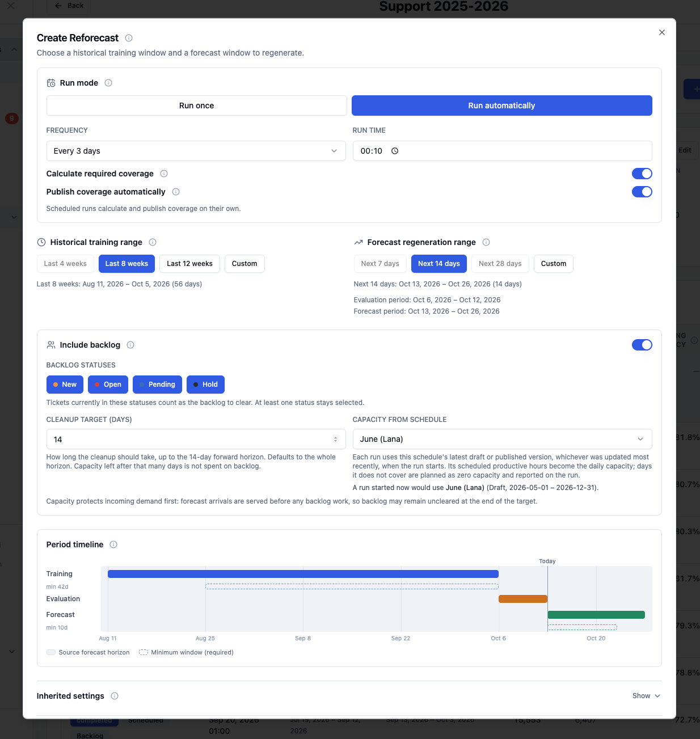
Task: Click Back button in background page
Action: [x=69, y=6]
